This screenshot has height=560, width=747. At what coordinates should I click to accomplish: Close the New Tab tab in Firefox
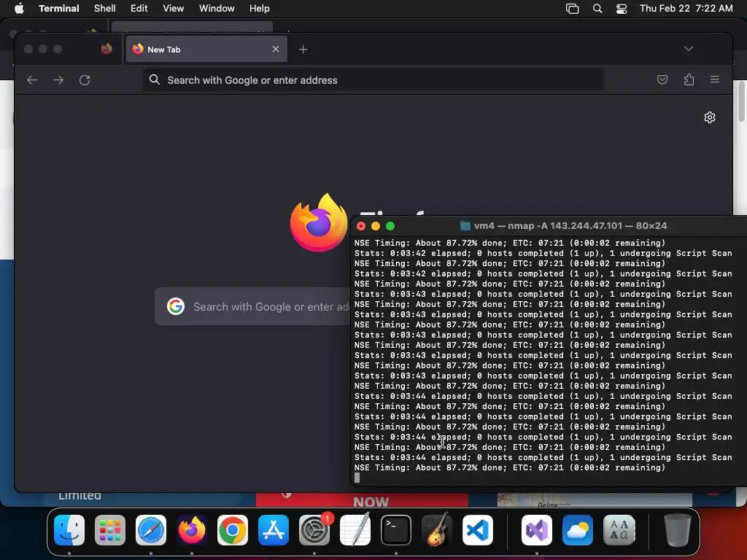(275, 49)
